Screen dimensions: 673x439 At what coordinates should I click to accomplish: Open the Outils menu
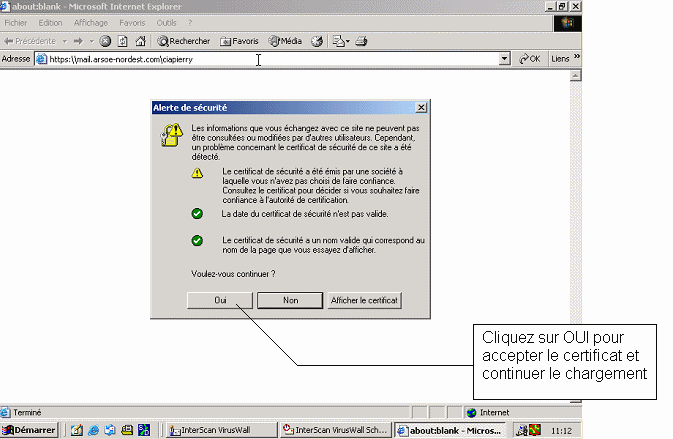pos(167,22)
